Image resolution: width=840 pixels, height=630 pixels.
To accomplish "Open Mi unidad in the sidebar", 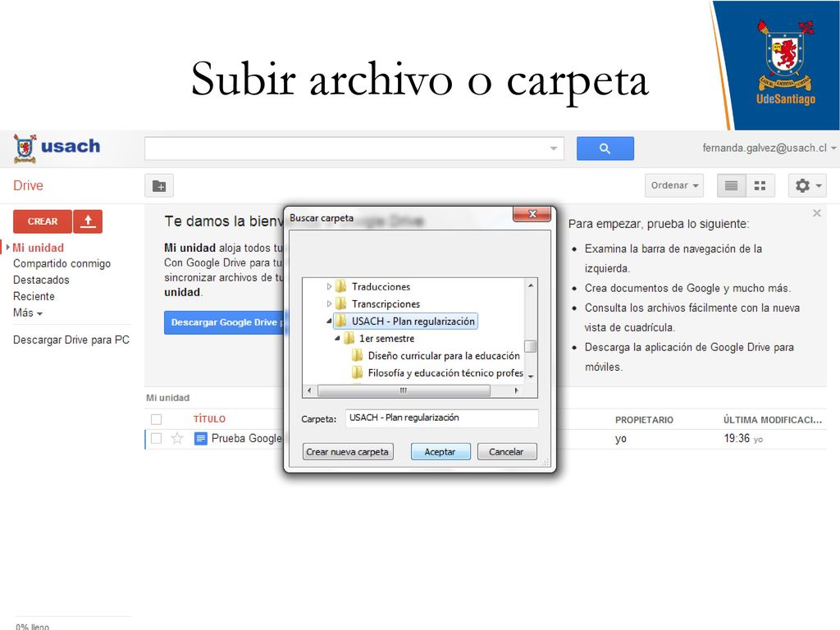I will [38, 248].
